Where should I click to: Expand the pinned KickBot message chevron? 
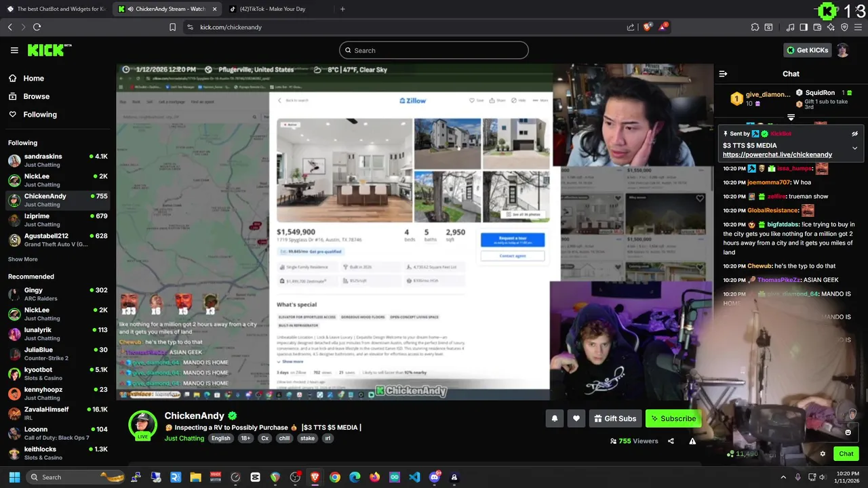(x=854, y=148)
